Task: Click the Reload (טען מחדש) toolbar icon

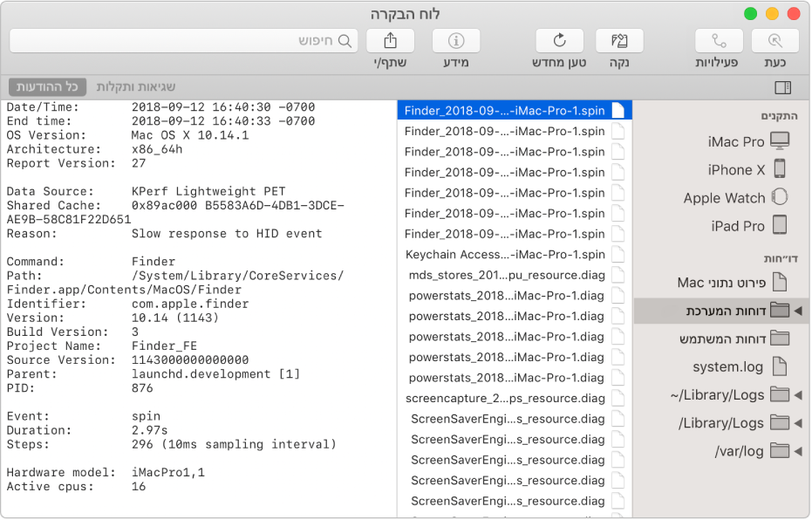Action: tap(559, 41)
